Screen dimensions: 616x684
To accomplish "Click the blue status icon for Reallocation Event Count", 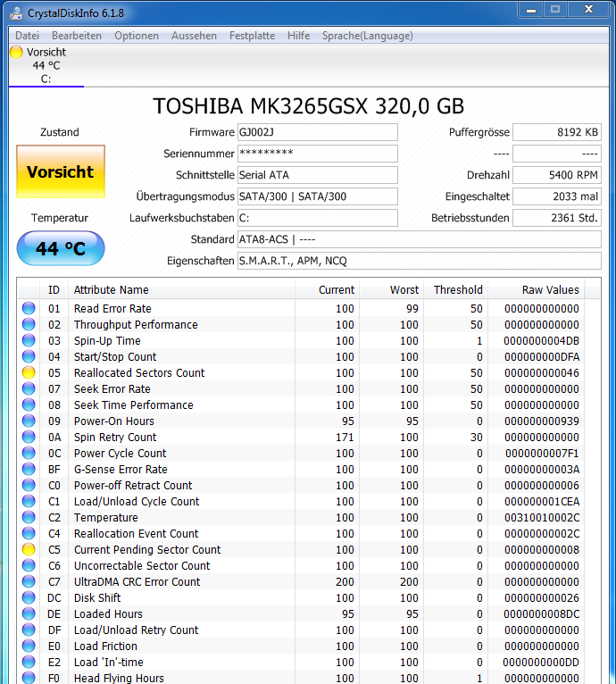I will (x=29, y=533).
